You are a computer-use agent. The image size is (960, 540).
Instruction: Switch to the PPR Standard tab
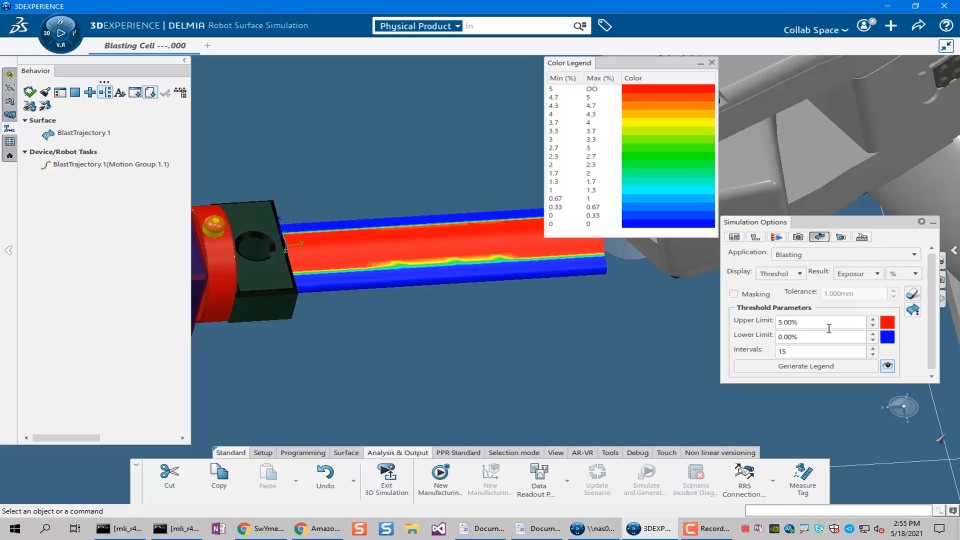[458, 452]
